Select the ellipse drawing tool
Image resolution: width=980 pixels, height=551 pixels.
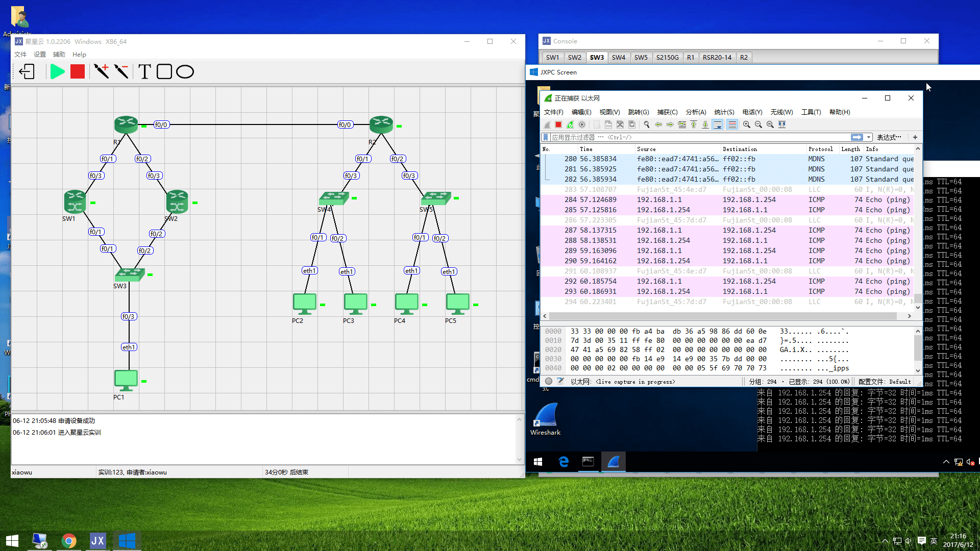(185, 72)
